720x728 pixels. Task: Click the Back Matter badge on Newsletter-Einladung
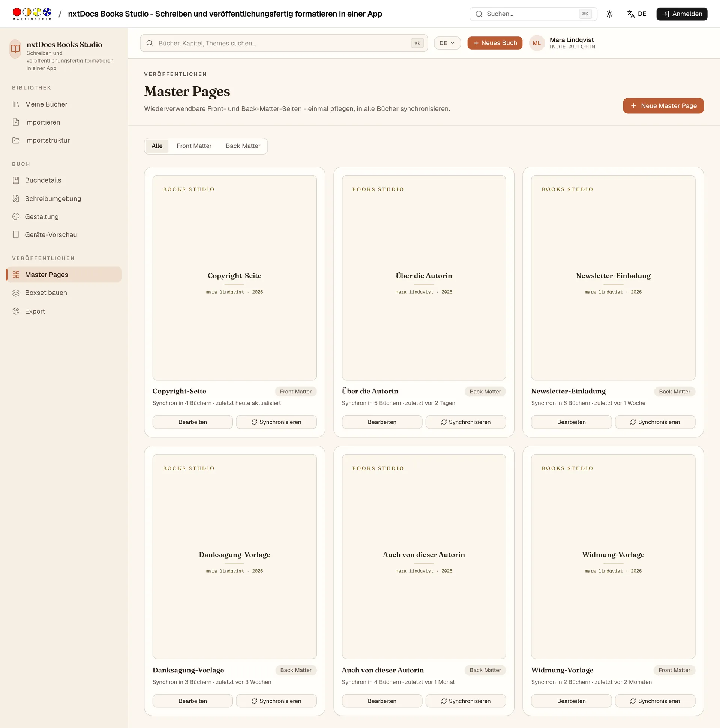(x=674, y=392)
